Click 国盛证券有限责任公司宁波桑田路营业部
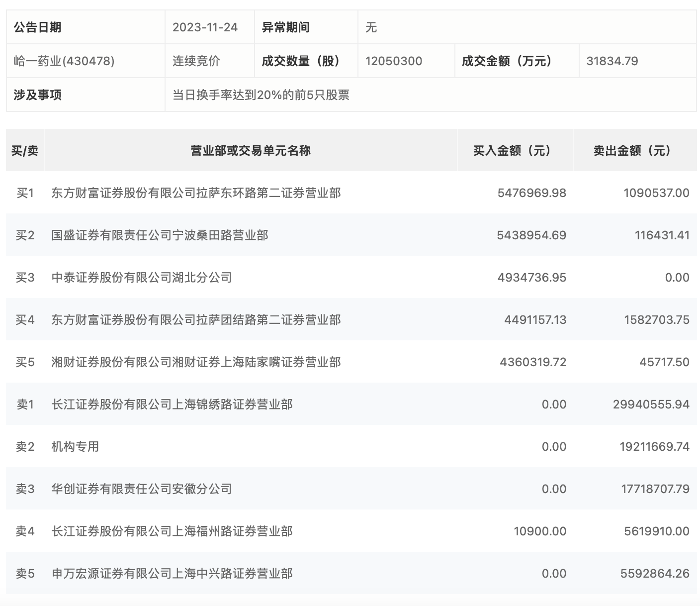This screenshot has width=700, height=606. pos(160,235)
